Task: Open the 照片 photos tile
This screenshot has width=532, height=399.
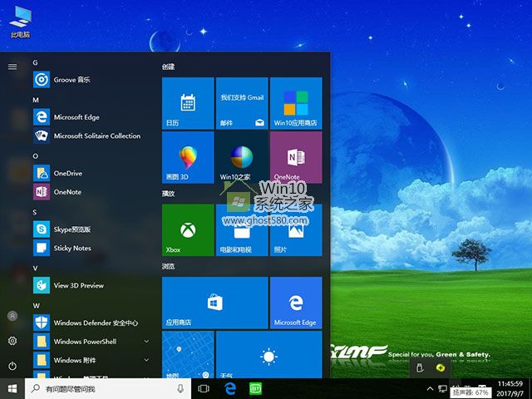Action: point(296,230)
